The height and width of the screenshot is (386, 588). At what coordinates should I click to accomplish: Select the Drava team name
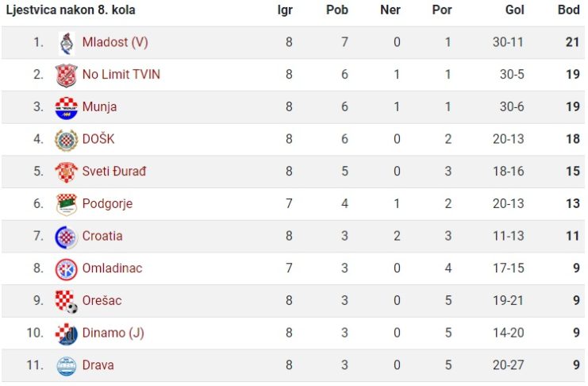[98, 365]
